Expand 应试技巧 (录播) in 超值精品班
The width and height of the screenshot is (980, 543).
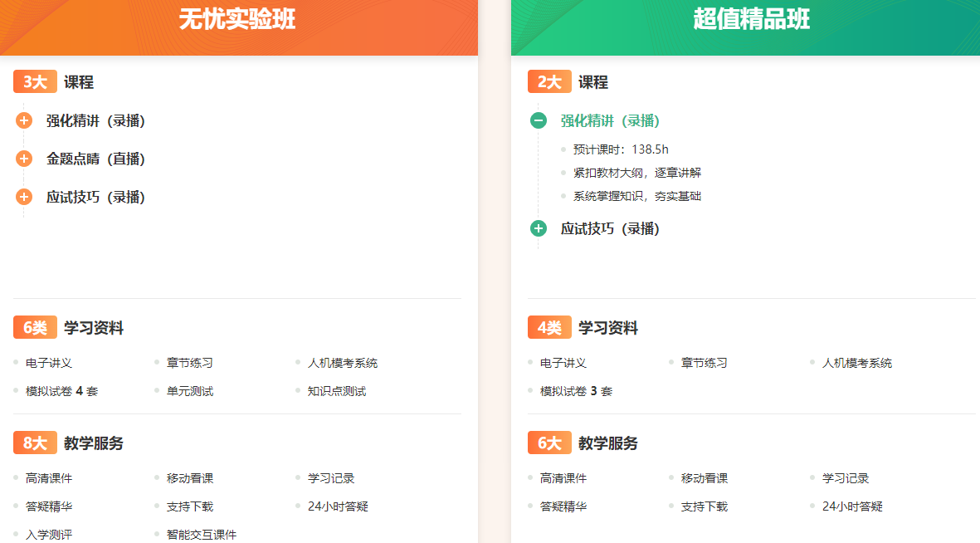(538, 228)
